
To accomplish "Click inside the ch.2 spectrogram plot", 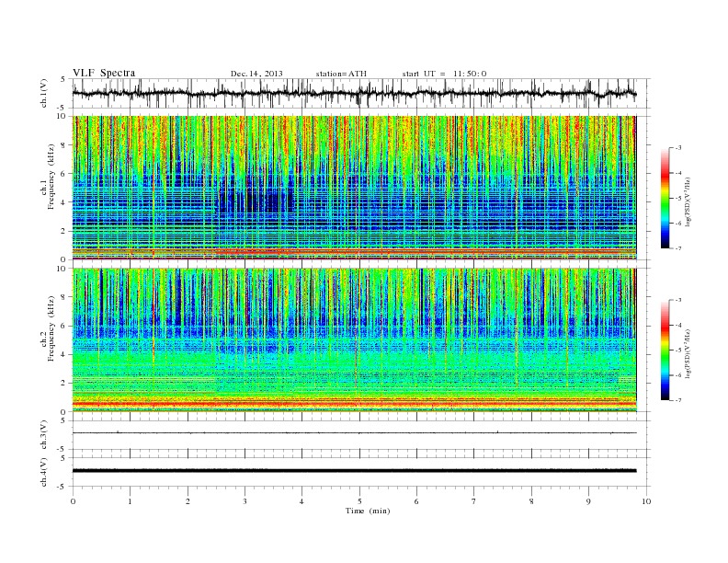I will 355,340.
